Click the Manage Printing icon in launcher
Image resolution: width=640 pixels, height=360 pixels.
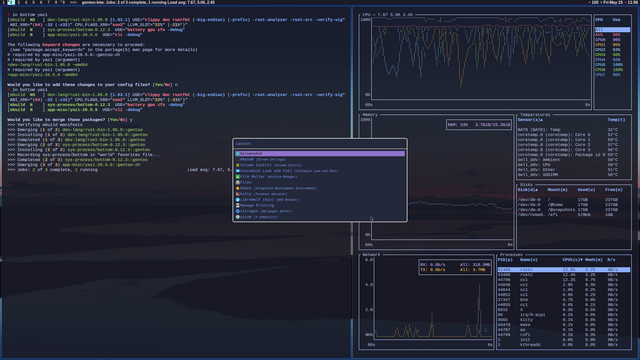238,205
